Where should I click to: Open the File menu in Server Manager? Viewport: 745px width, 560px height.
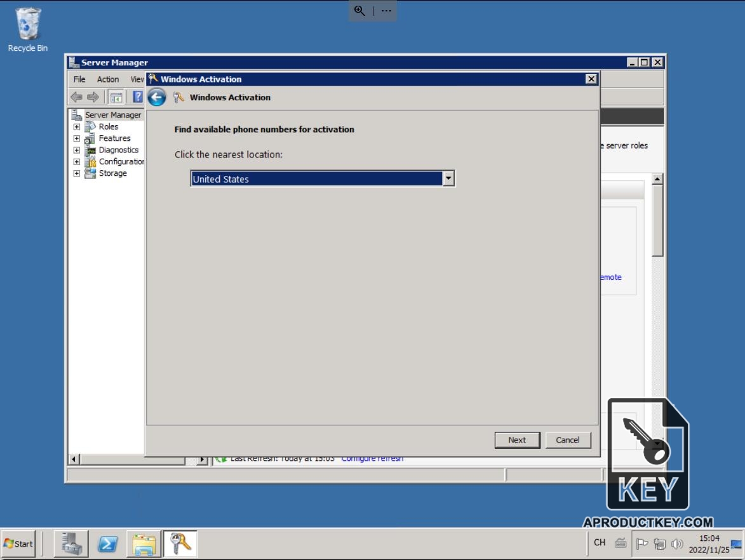point(79,79)
